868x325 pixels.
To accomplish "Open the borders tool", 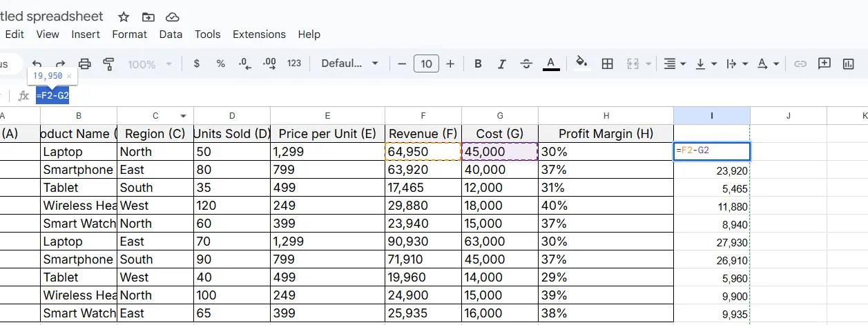I will pos(608,64).
